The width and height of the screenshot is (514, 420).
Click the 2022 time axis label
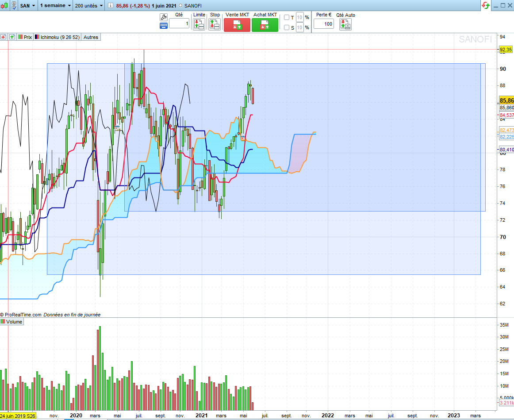tap(328, 416)
